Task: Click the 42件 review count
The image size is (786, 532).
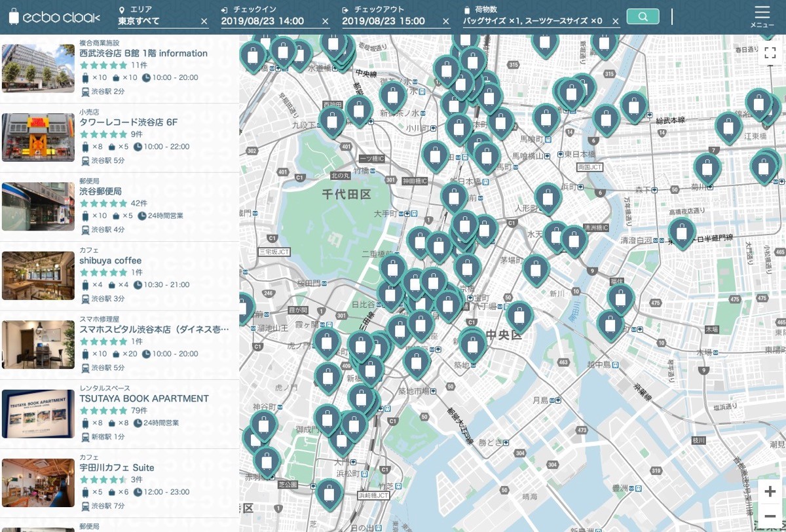Action: pos(139,204)
